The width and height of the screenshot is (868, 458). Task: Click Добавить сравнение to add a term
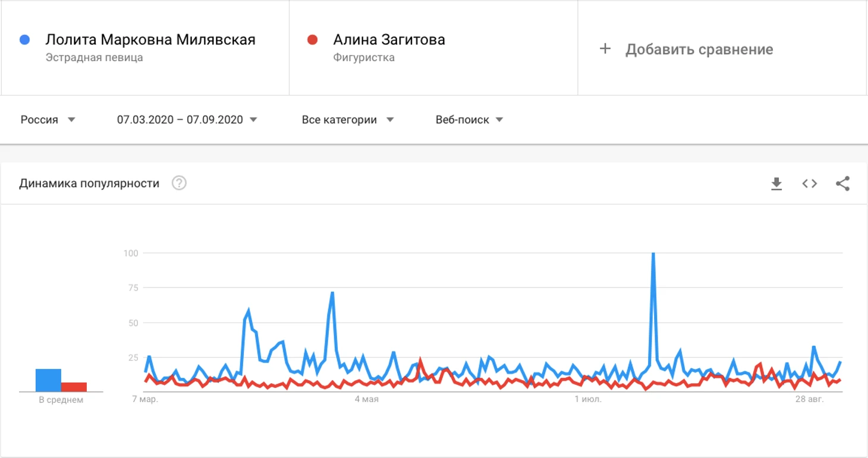tap(699, 49)
